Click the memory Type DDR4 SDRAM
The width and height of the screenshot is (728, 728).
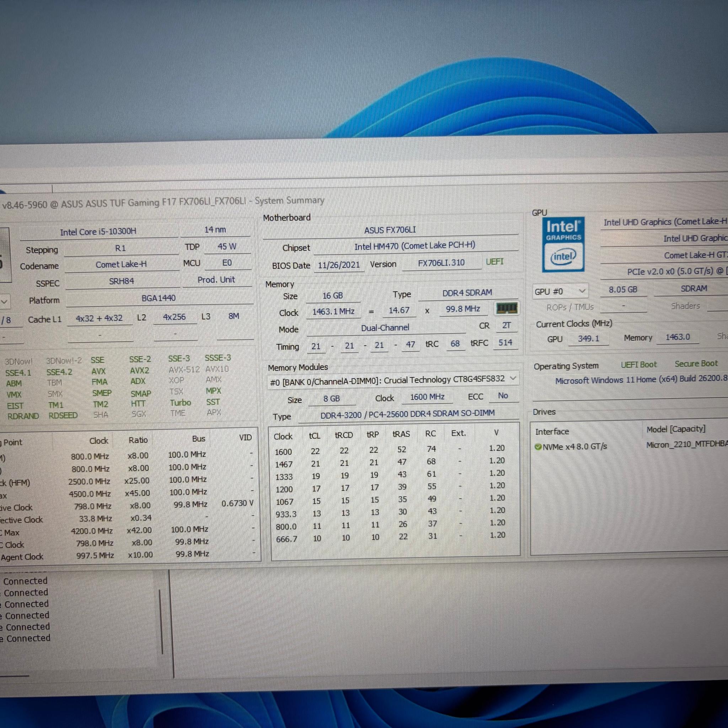[467, 293]
